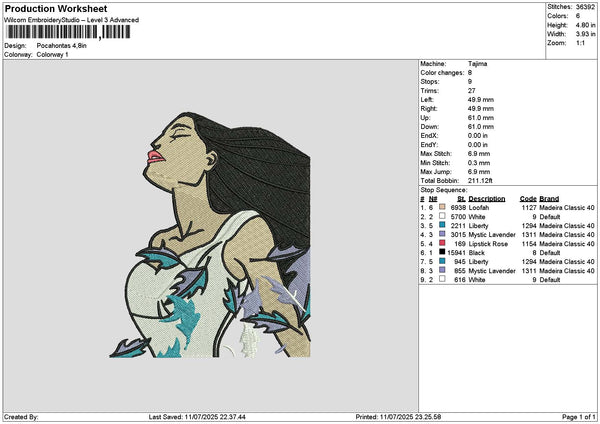
Task: Click the barcode under the worksheet title
Action: [x=68, y=32]
